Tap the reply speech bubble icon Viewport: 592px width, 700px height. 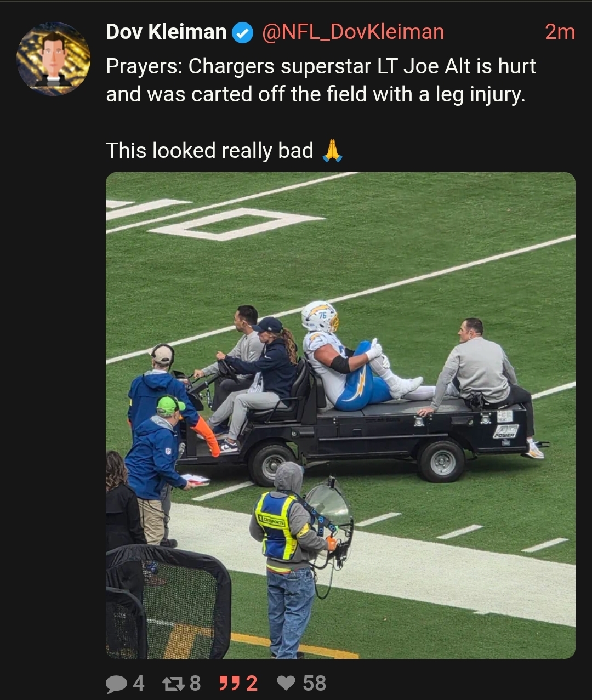pos(116,684)
